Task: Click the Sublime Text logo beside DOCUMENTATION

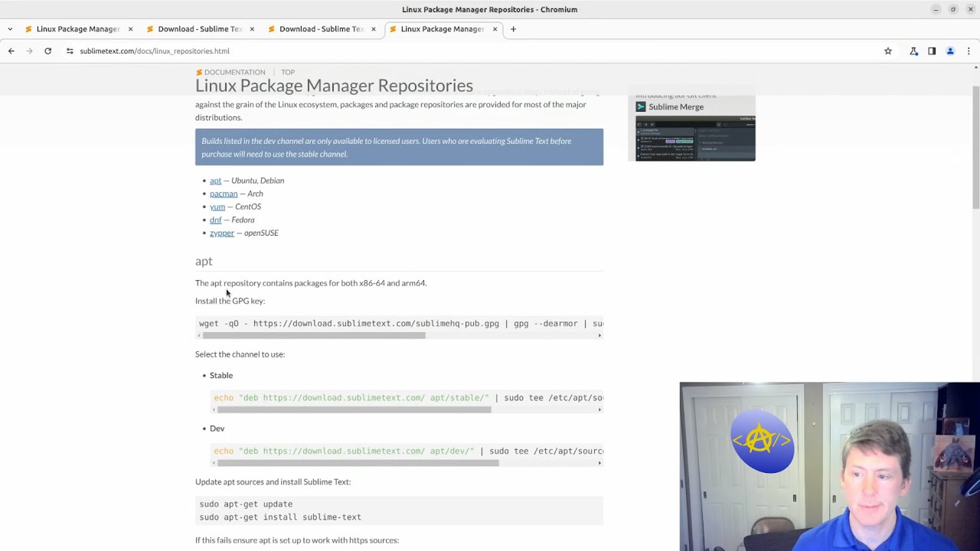Action: 199,72
